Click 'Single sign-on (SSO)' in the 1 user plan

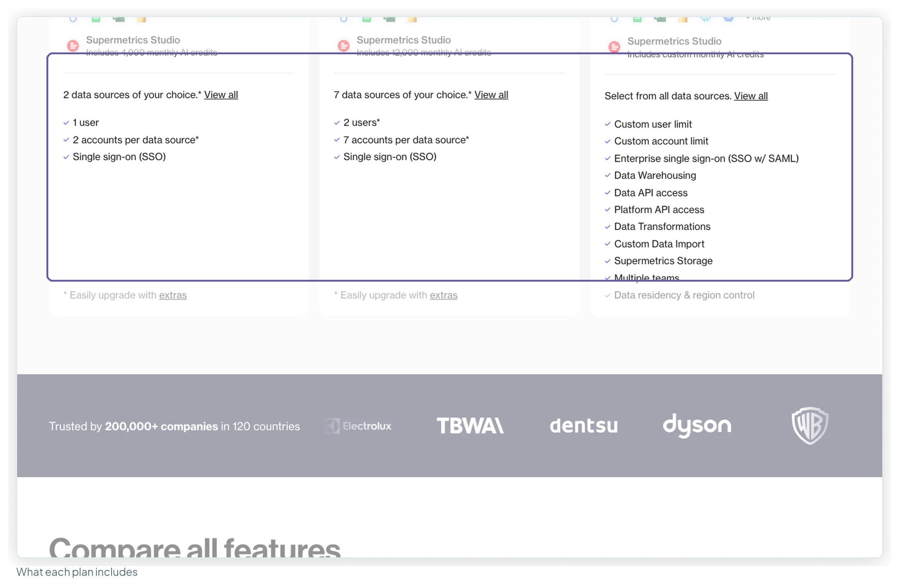pos(119,157)
